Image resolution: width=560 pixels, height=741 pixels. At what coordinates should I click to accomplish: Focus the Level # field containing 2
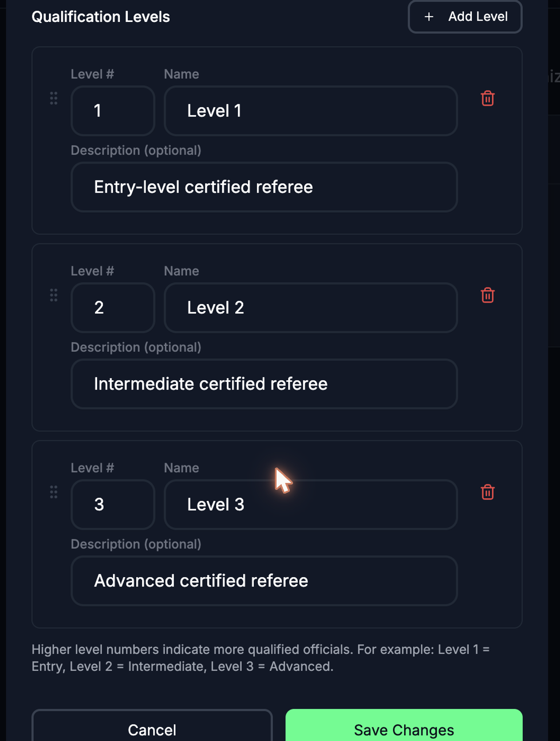click(x=113, y=308)
